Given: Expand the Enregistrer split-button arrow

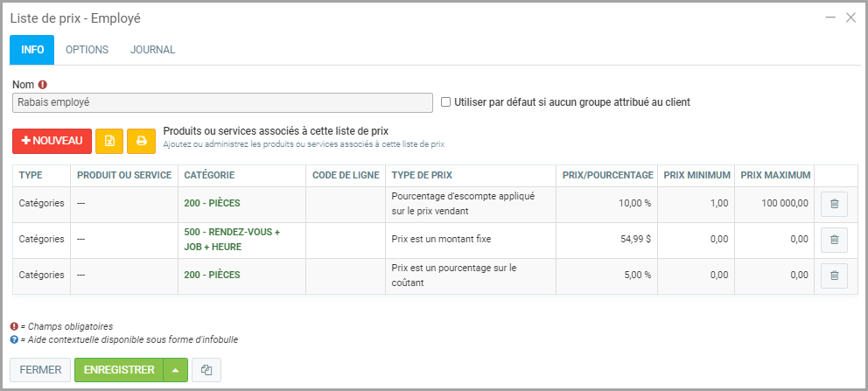Looking at the screenshot, I should click(175, 370).
